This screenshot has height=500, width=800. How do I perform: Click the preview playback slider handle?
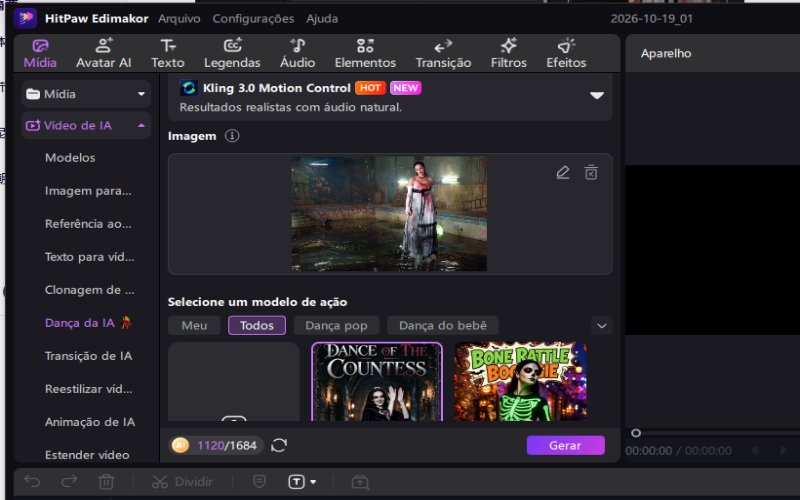[636, 433]
